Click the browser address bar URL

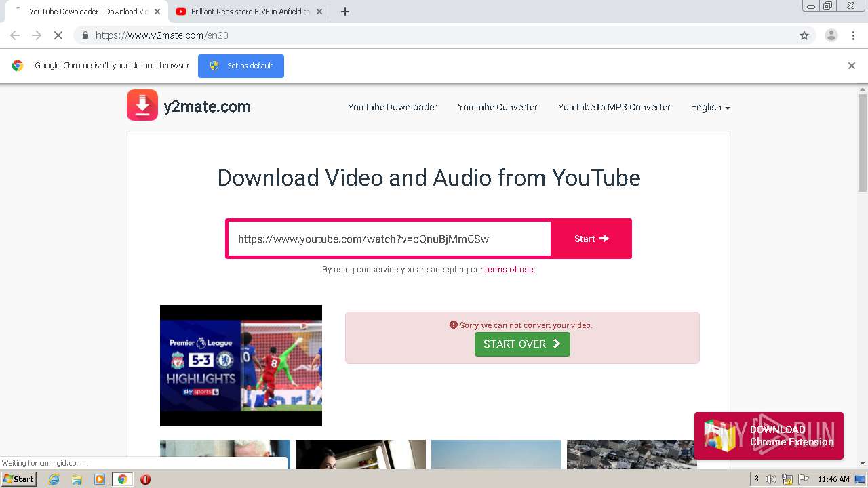click(162, 35)
